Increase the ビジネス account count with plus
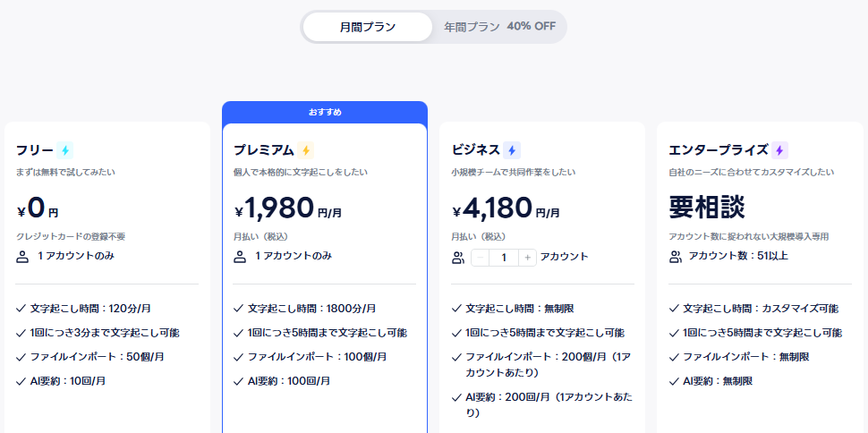 coord(528,258)
